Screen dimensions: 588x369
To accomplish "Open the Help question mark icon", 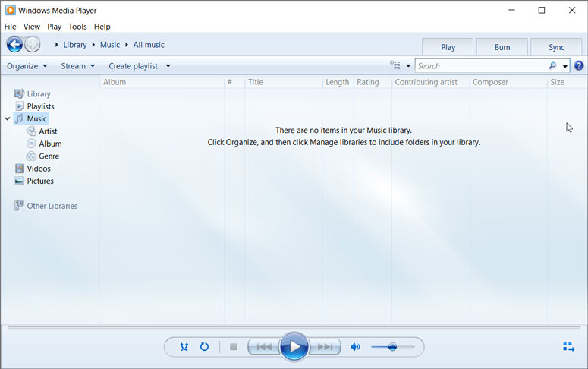I will coord(579,66).
